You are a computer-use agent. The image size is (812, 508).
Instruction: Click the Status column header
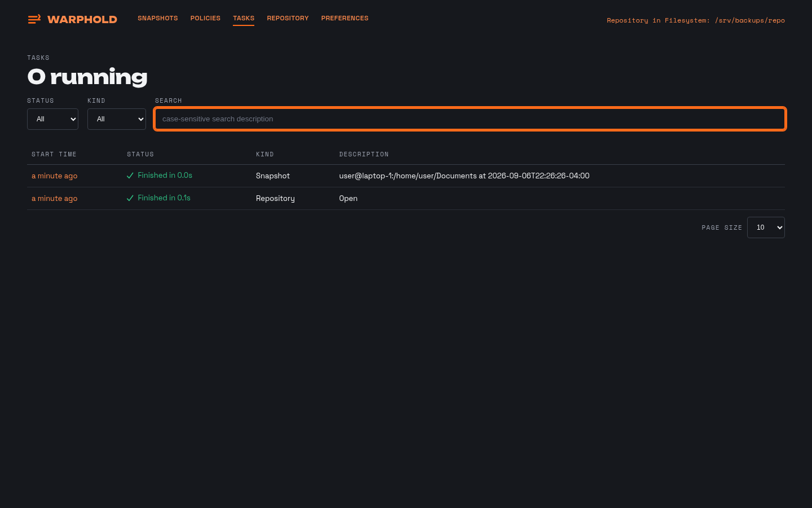click(x=140, y=154)
